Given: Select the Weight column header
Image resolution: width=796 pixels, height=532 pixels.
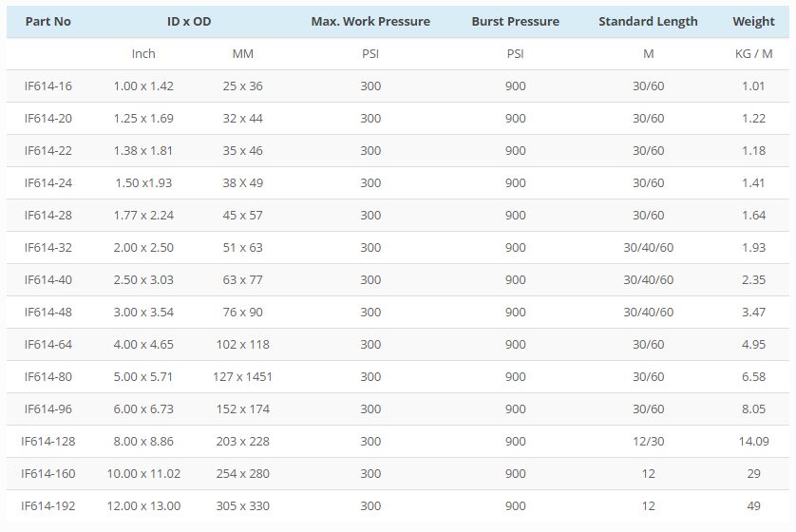Looking at the screenshot, I should 753,21.
